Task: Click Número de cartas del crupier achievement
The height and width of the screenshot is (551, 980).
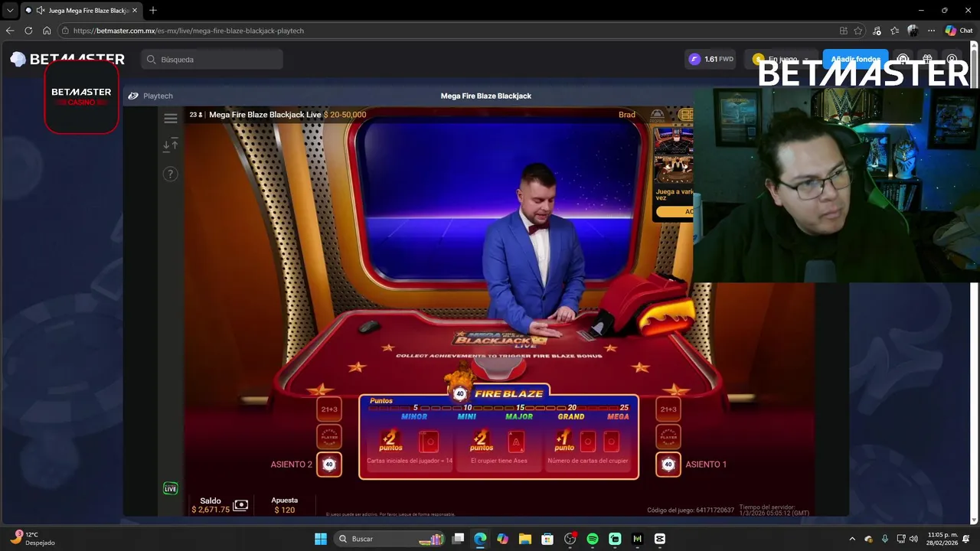Action: pos(587,448)
